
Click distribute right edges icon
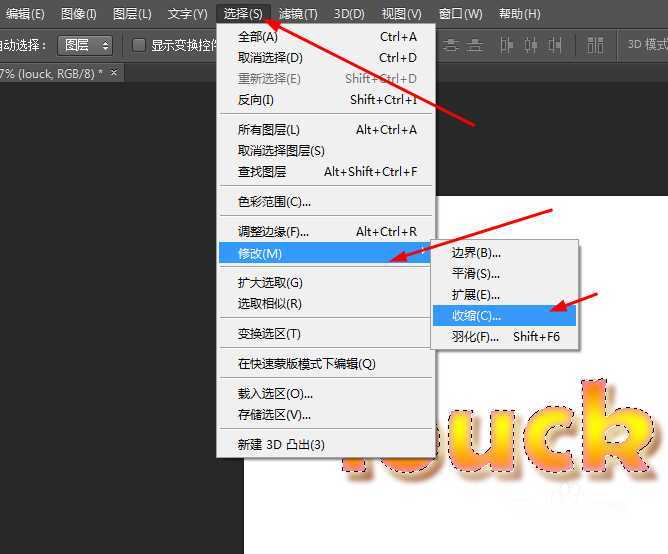(556, 45)
